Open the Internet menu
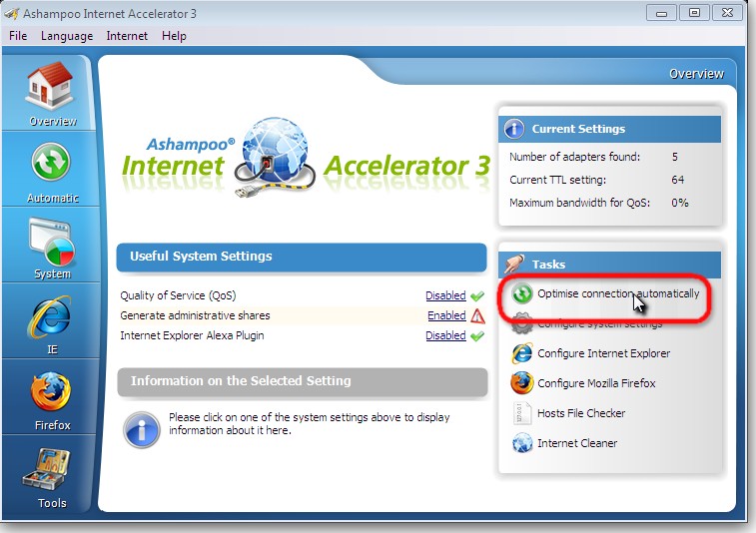This screenshot has height=533, width=756. click(127, 36)
